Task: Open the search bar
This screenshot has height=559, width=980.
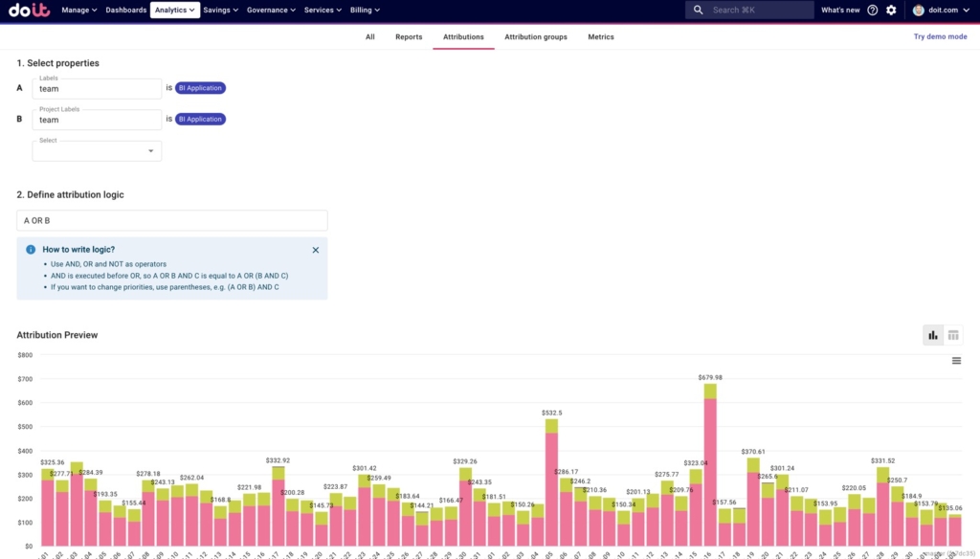Action: click(749, 10)
